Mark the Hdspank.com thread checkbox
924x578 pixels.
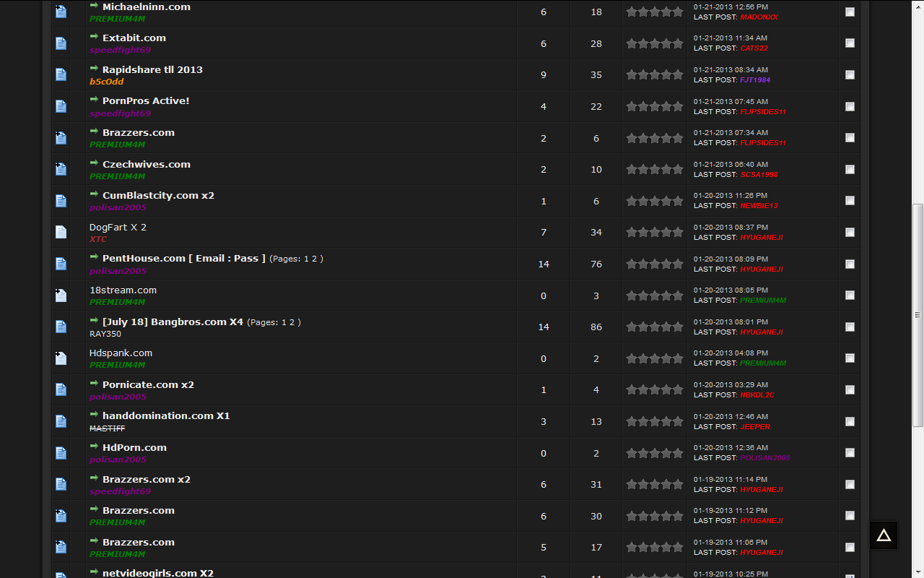(850, 358)
